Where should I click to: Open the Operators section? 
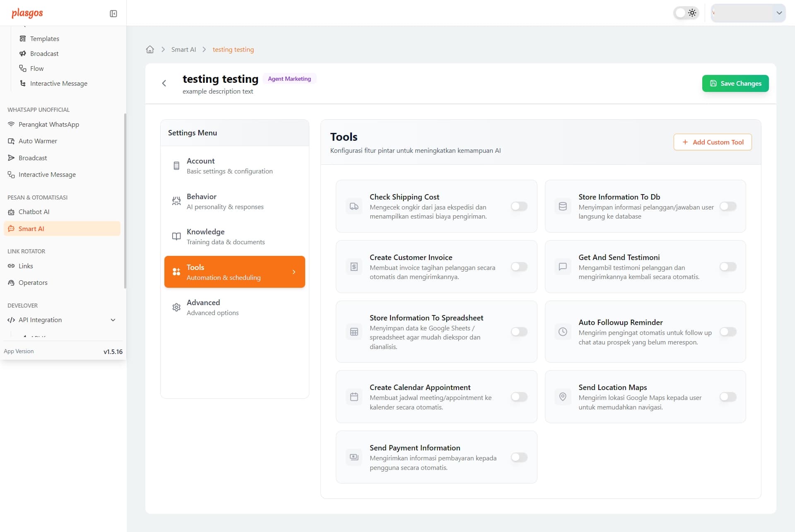(x=32, y=282)
